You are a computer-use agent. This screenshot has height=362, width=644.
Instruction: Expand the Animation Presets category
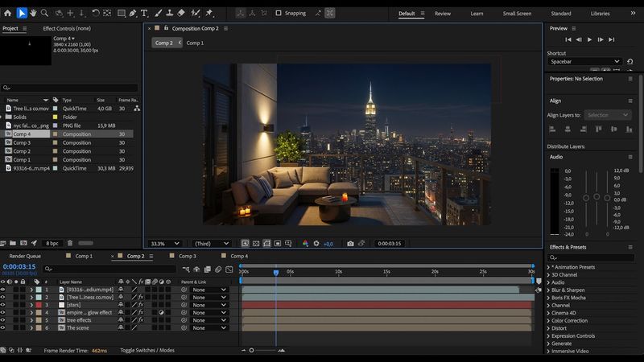[549, 267]
